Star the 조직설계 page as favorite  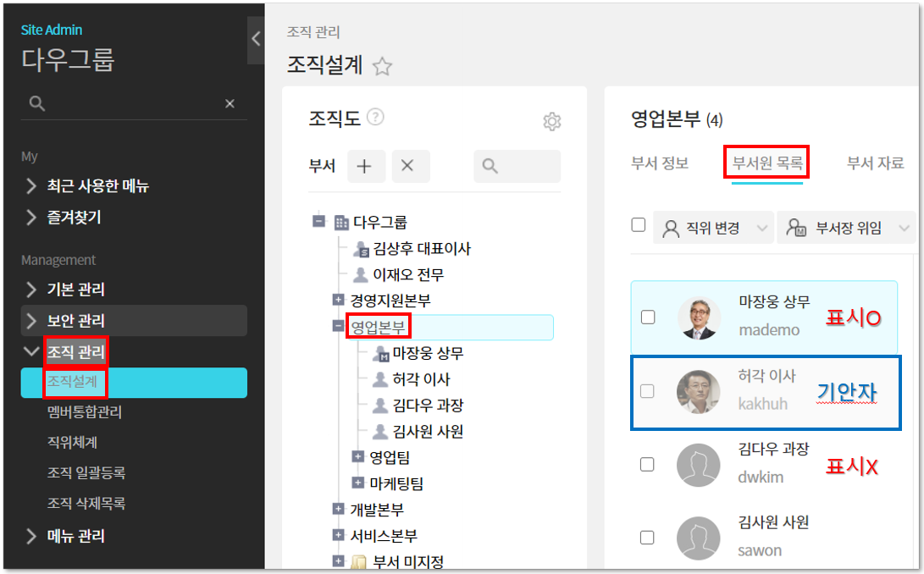(x=383, y=67)
